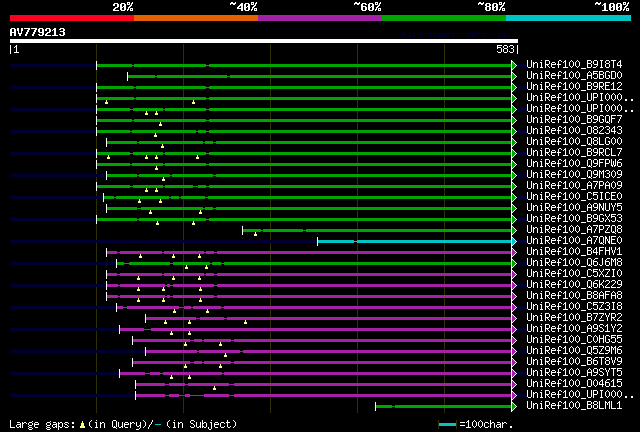The width and height of the screenshot is (640, 432).
Task: Click the query end position label 583
Action: [x=505, y=49]
